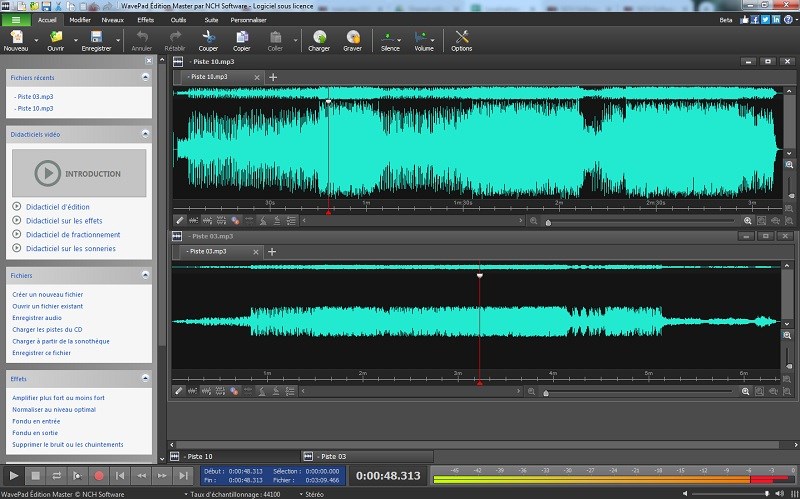The height and width of the screenshot is (499, 800).
Task: Toggle loop playback mode
Action: point(56,476)
